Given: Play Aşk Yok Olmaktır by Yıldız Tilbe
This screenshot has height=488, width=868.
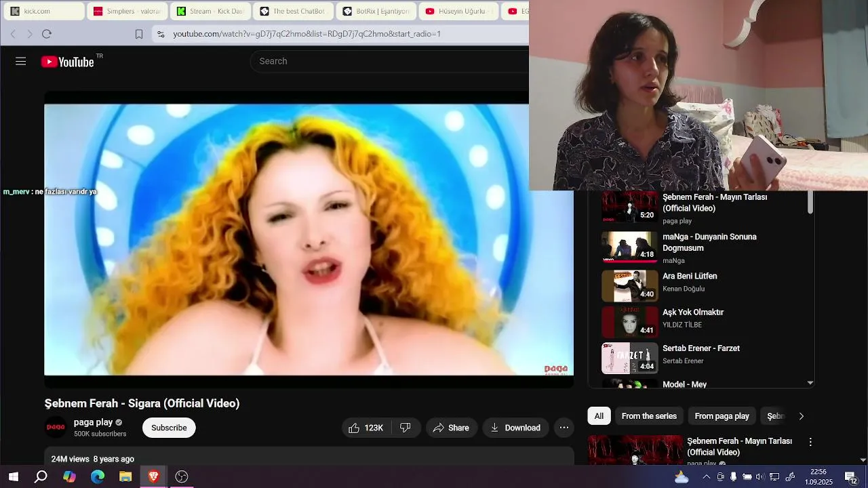Looking at the screenshot, I should point(701,321).
